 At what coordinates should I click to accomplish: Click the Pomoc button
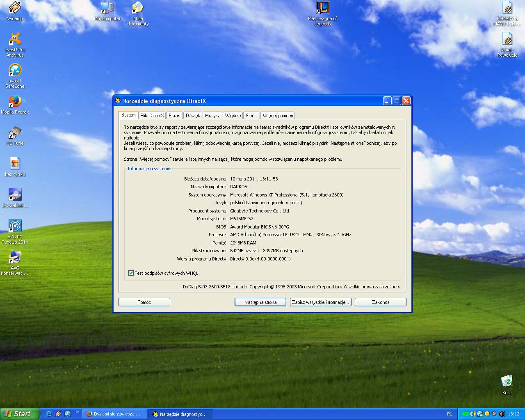click(144, 302)
